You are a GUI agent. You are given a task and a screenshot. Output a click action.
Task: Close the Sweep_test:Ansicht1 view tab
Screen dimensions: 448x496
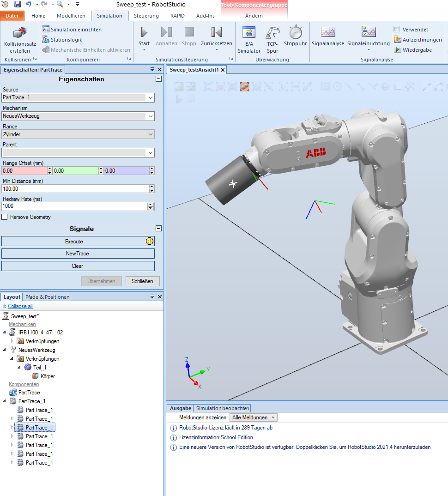(x=223, y=70)
